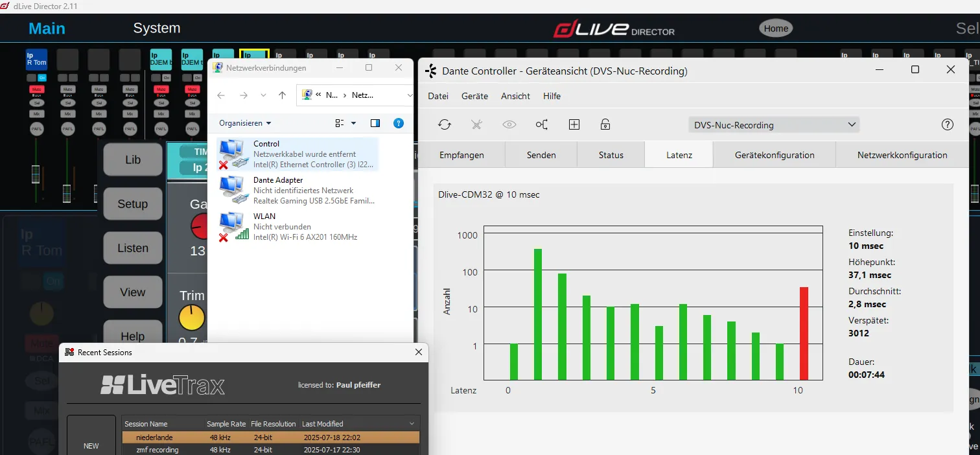Screen dimensions: 980x455
Task: Click the blue help icon in Netzwerkverbindungen
Action: point(399,123)
